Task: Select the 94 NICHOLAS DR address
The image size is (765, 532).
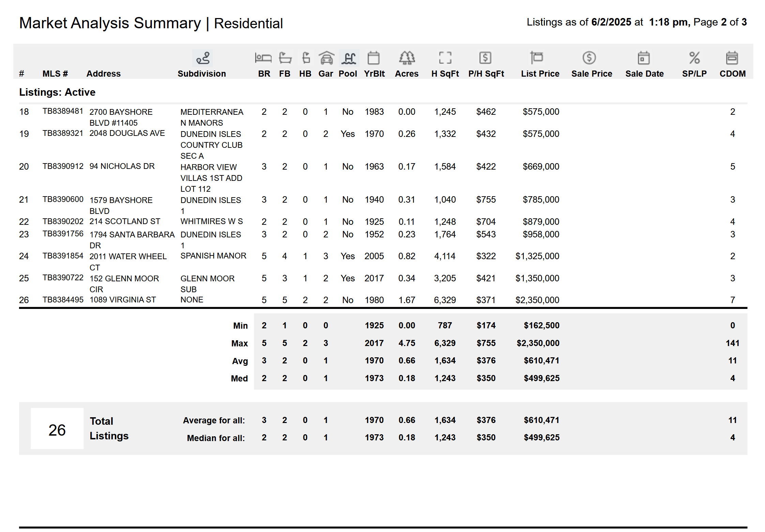Action: pyautogui.click(x=122, y=166)
